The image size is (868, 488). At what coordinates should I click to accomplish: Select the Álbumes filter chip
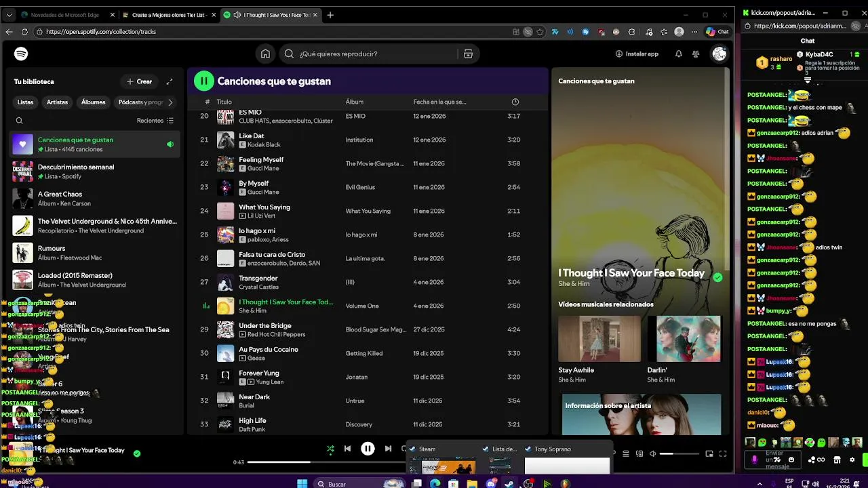[x=93, y=102]
